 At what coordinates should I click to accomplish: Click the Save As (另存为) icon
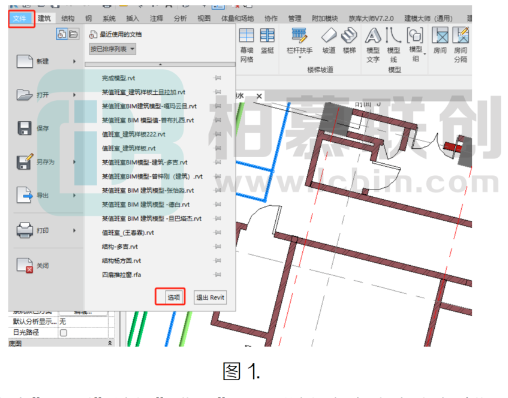click(x=25, y=161)
